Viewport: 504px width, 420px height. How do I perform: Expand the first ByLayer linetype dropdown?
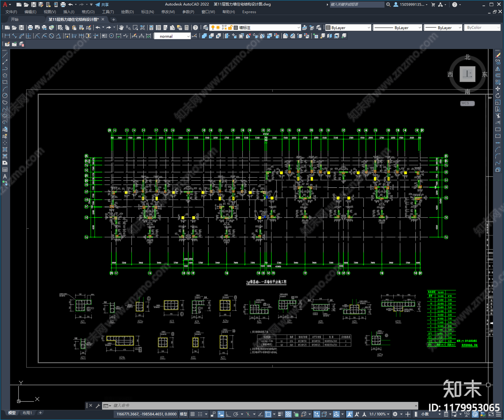point(397,28)
